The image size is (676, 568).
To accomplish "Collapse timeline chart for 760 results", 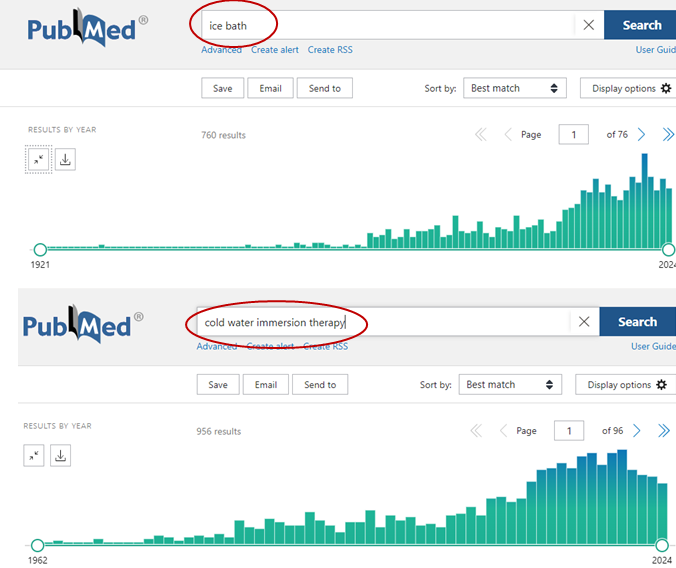I will [x=38, y=160].
